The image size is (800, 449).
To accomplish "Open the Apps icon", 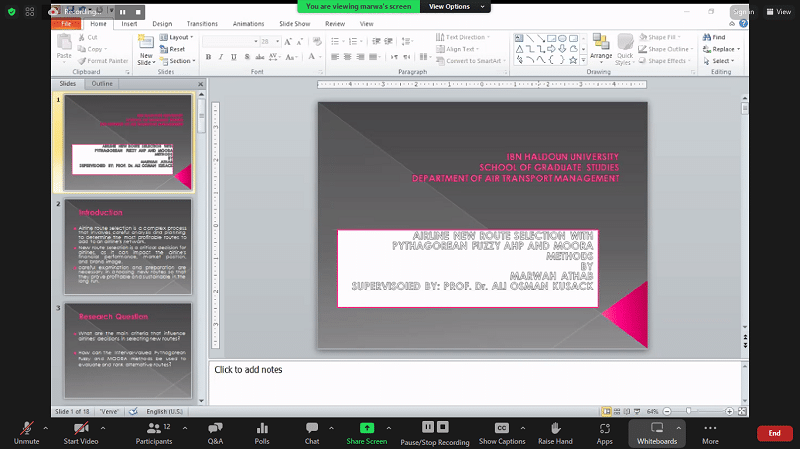I will click(605, 430).
